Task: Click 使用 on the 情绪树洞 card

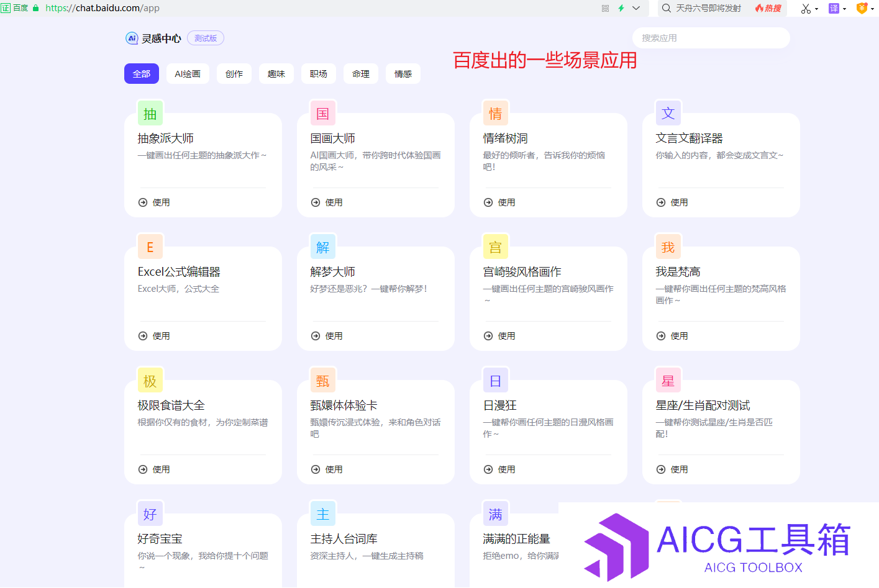Action: 499,202
